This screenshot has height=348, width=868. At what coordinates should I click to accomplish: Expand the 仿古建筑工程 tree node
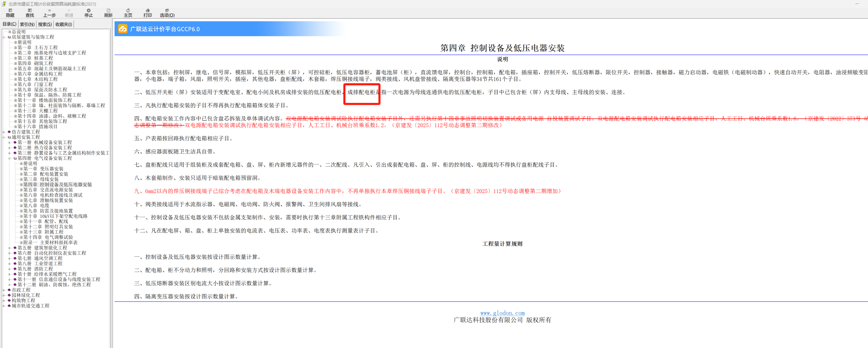tap(4, 132)
